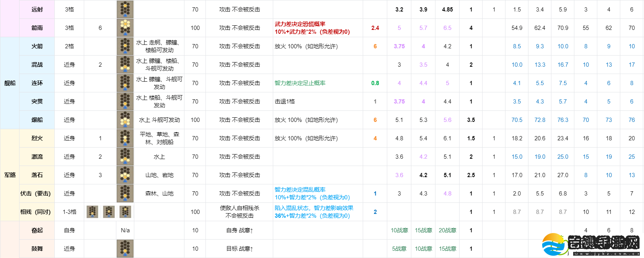Select the skill name 混战

click(x=37, y=65)
